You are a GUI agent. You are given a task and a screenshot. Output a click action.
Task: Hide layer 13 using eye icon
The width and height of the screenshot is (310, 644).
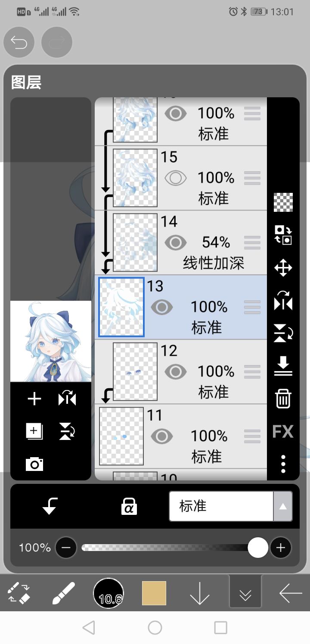pyautogui.click(x=162, y=307)
